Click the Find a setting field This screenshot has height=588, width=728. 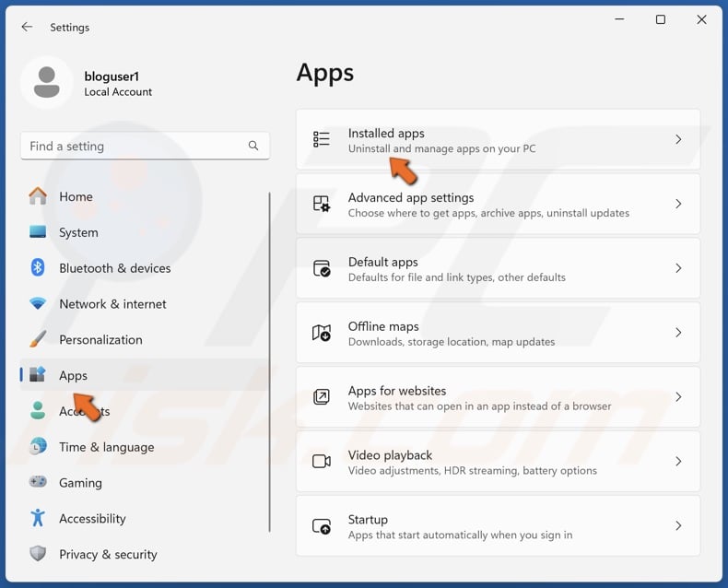(145, 146)
